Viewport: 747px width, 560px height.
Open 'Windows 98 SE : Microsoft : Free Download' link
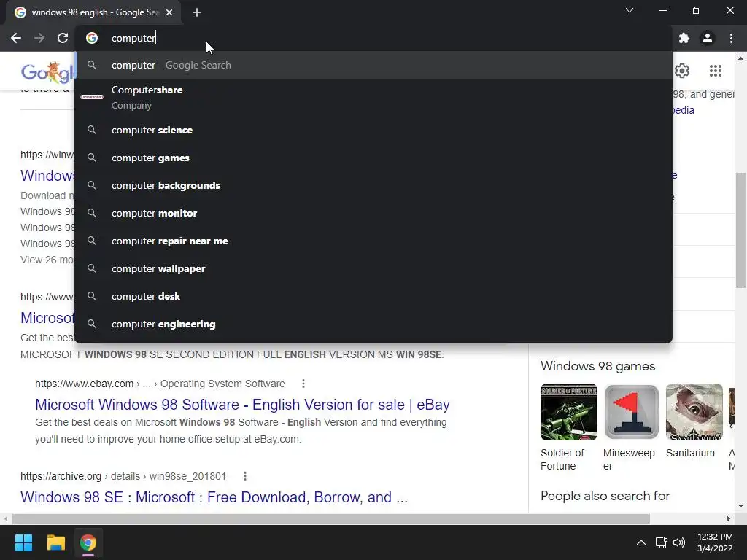coord(214,497)
